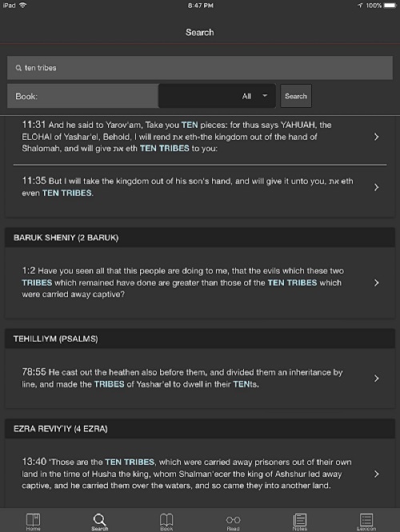Image resolution: width=400 pixels, height=532 pixels.
Task: Open the Read glasses icon
Action: (x=233, y=522)
